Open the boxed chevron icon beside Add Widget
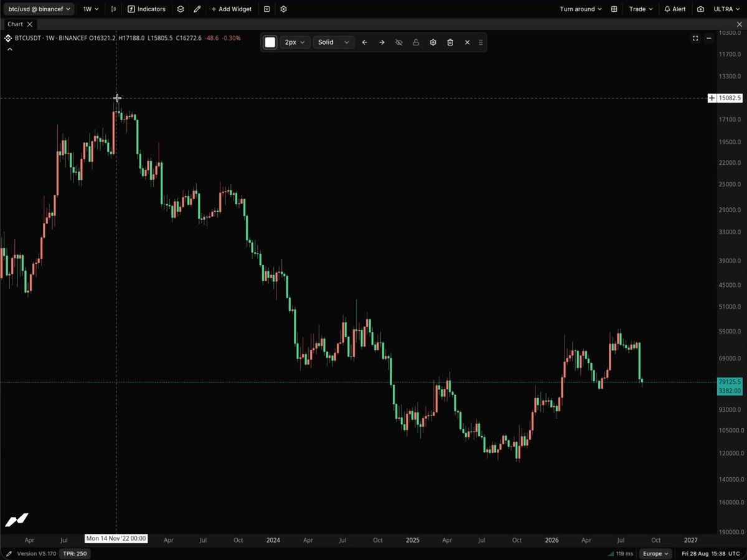This screenshot has height=560, width=747. [x=267, y=9]
